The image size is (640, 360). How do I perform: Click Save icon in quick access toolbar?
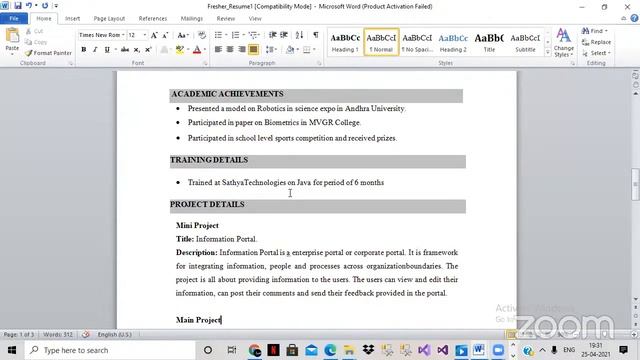tap(18, 6)
